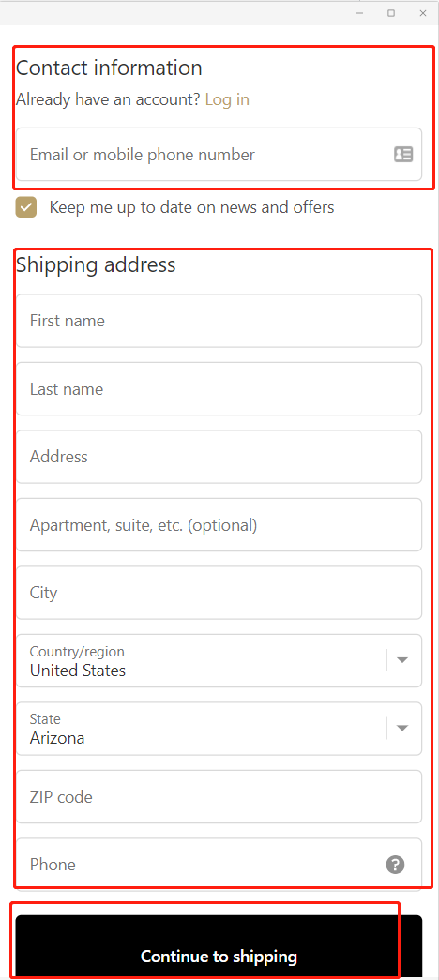The width and height of the screenshot is (439, 980).
Task: Focus the Email or mobile phone number field
Action: (x=219, y=155)
